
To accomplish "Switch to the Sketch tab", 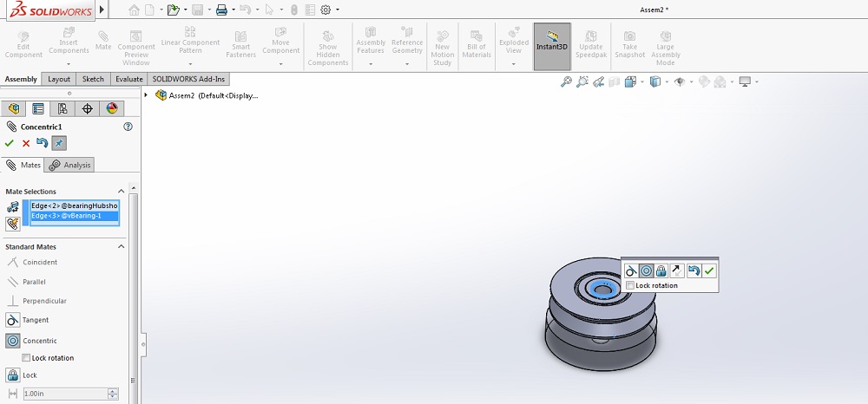I will click(93, 79).
